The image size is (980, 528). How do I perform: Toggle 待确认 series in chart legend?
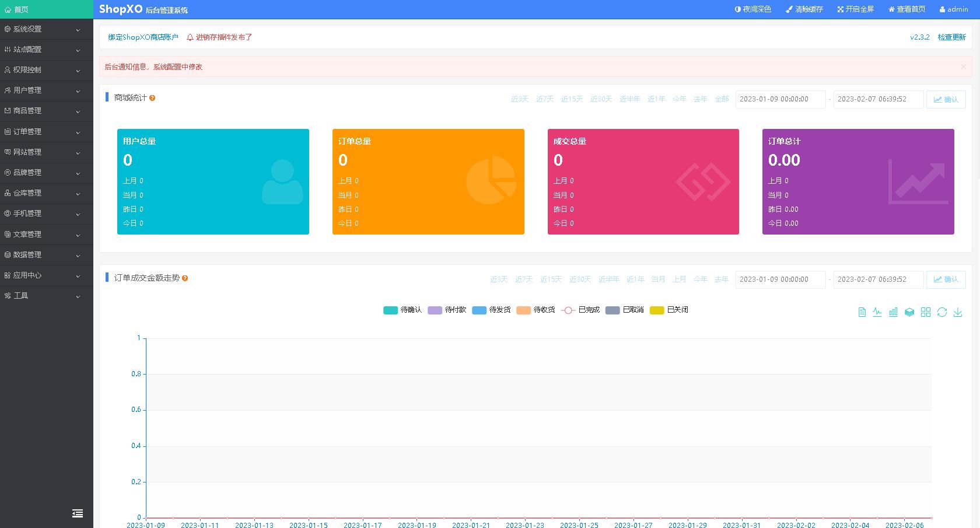[402, 310]
